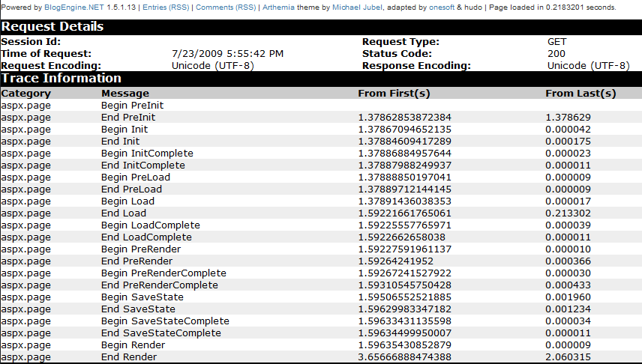Select the End LoadComplete message
The image size is (642, 364).
146,237
